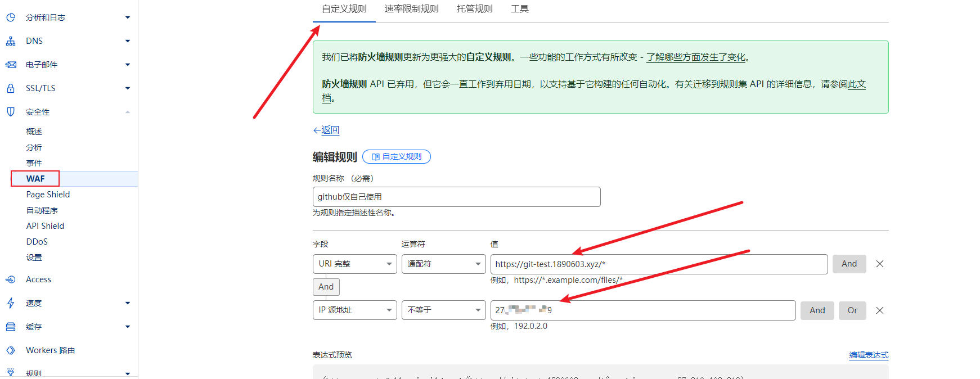Click the Security shield icon
The height and width of the screenshot is (379, 980).
(11, 112)
